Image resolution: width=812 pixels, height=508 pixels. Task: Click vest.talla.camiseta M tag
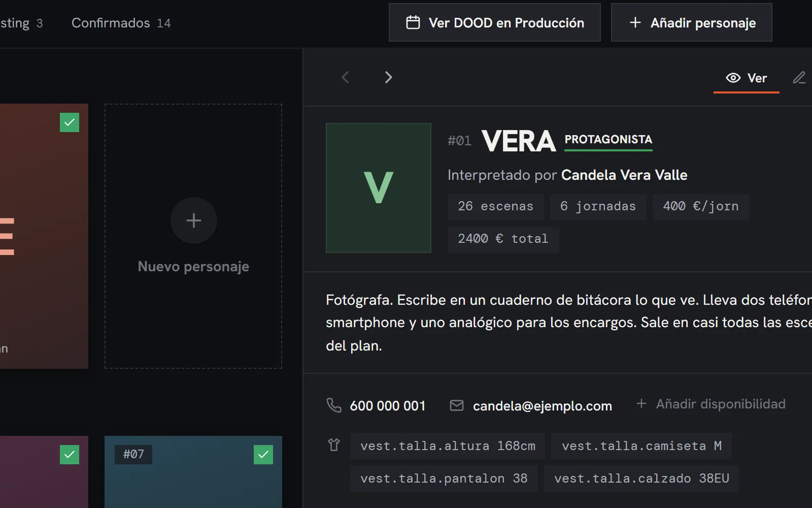click(x=641, y=446)
